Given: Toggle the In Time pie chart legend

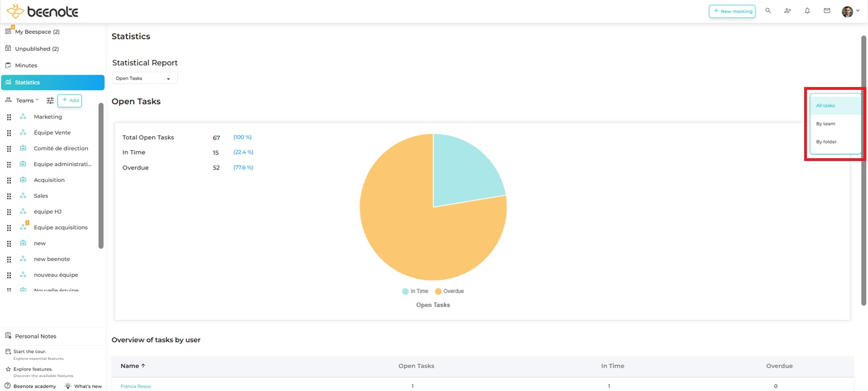Looking at the screenshot, I should tap(415, 290).
